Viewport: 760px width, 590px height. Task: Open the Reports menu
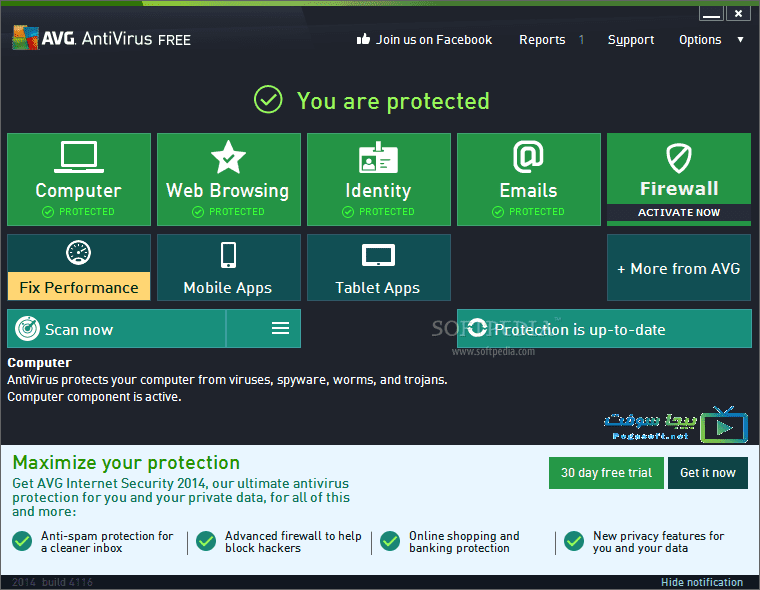coord(542,40)
